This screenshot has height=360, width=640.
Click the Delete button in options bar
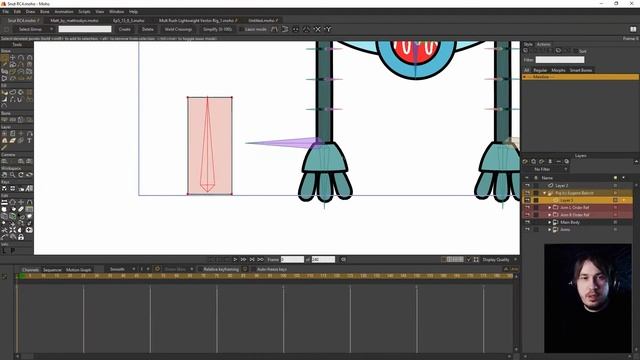[147, 29]
